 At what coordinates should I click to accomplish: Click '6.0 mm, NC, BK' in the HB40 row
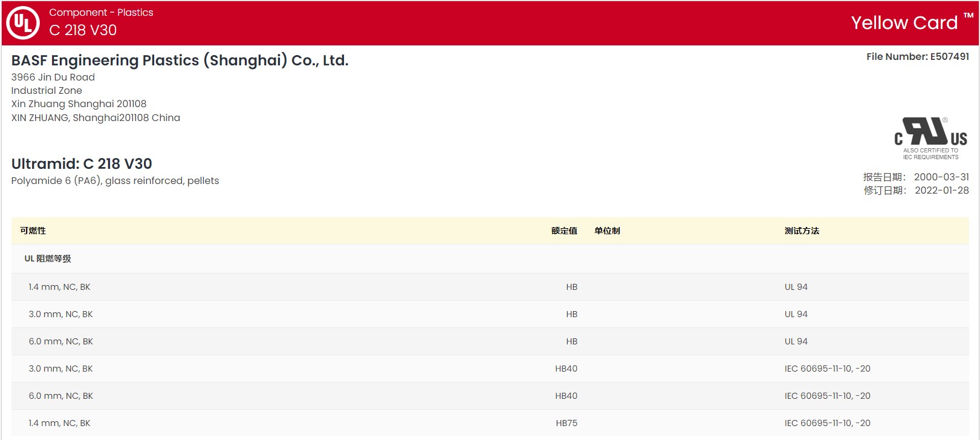click(60, 396)
